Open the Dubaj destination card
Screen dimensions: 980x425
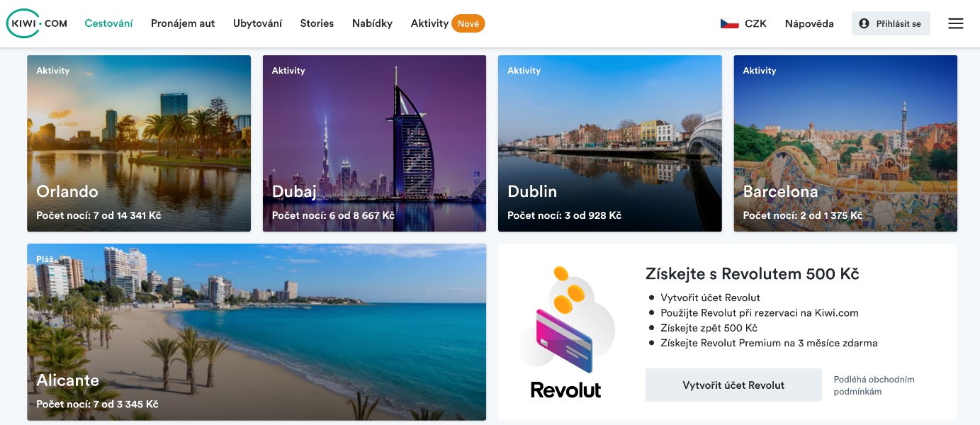click(374, 143)
